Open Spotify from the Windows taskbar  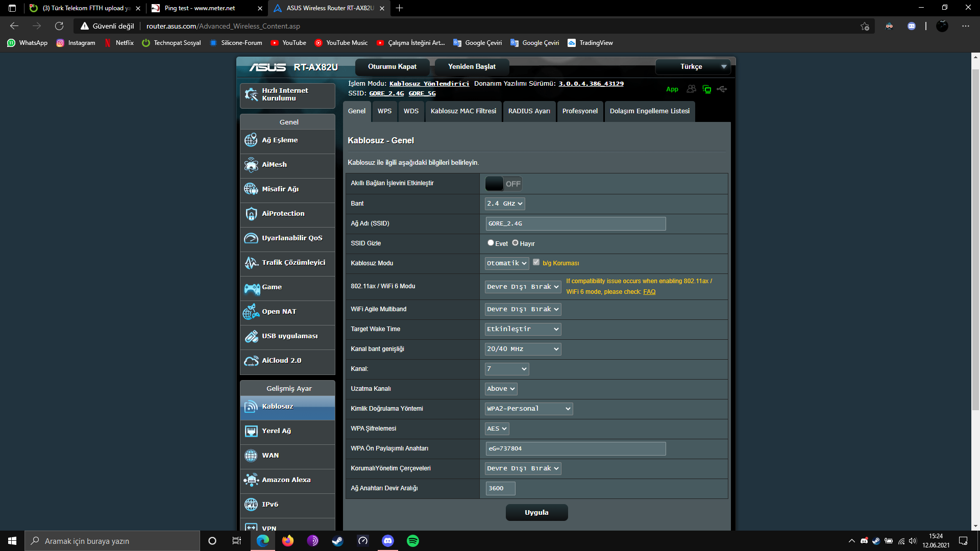[412, 541]
